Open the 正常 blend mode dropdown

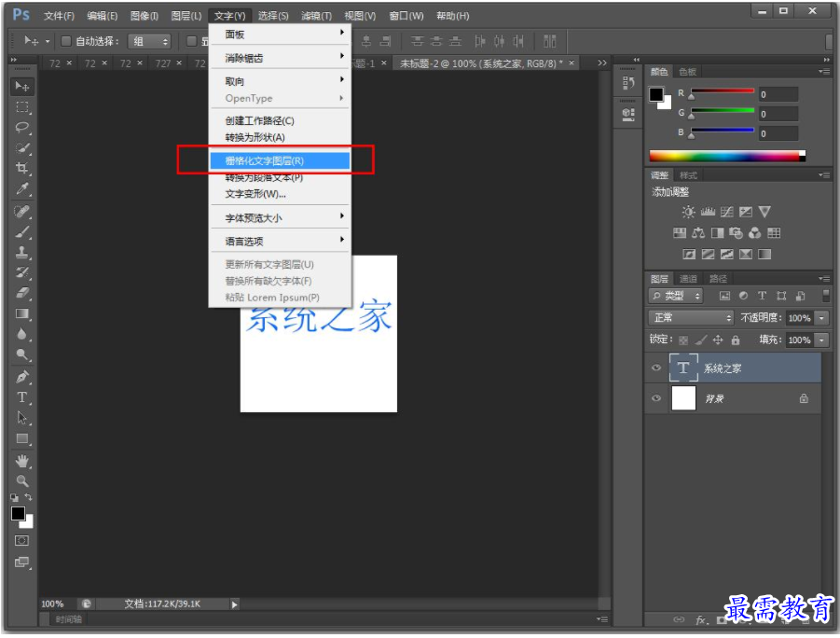pyautogui.click(x=691, y=317)
